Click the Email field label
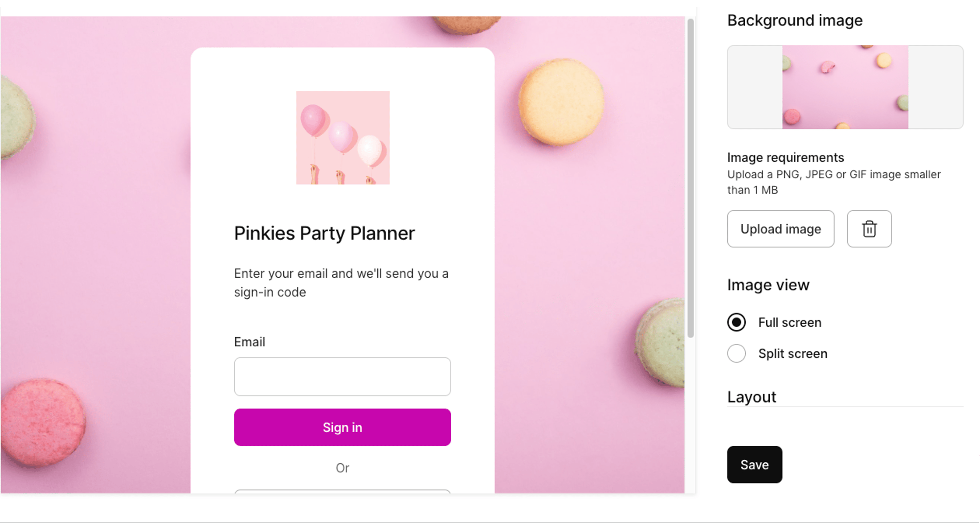The image size is (980, 523). click(x=249, y=342)
